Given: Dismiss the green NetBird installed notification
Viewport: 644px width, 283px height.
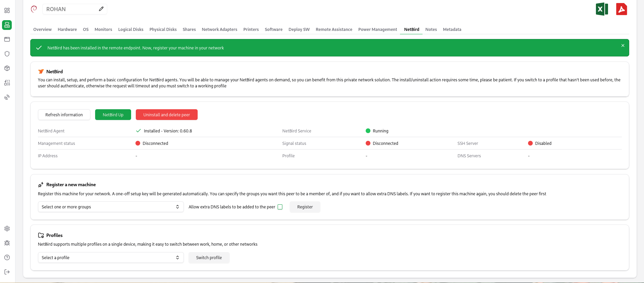Looking at the screenshot, I should click(x=622, y=46).
